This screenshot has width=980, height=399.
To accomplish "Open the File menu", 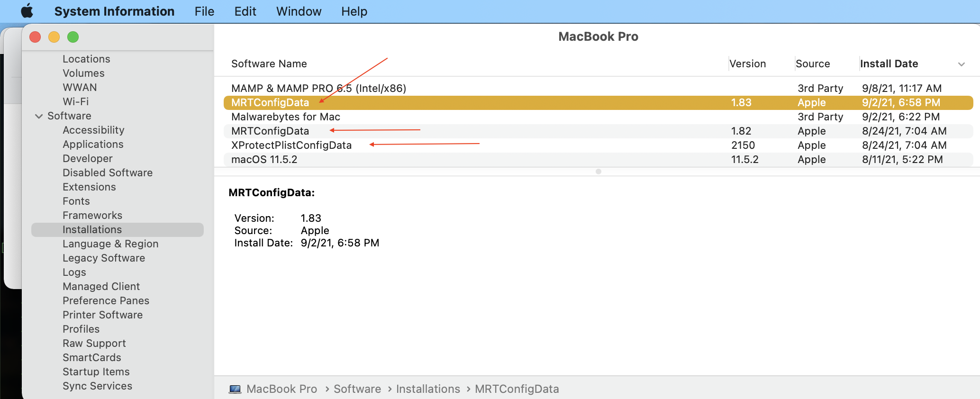I will [204, 11].
